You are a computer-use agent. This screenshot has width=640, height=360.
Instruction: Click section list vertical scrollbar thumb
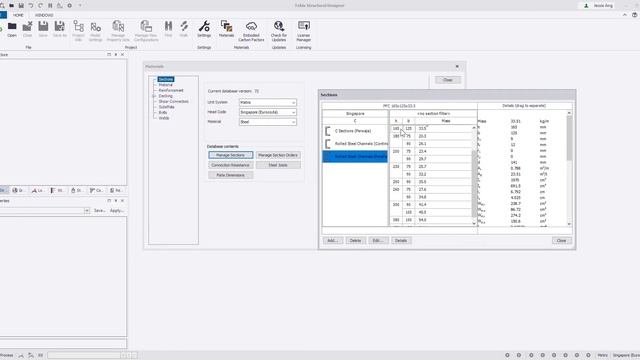474,184
